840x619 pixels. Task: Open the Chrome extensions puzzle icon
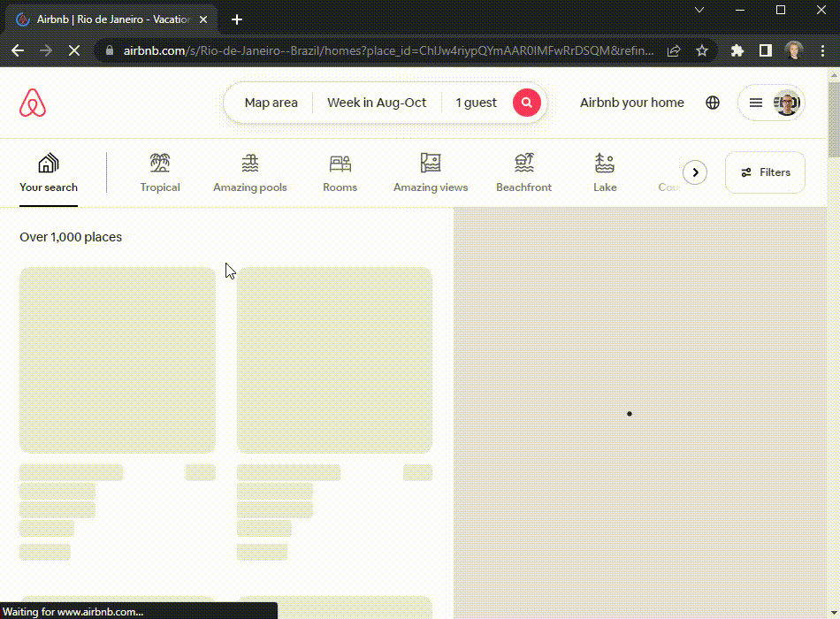pyautogui.click(x=737, y=50)
